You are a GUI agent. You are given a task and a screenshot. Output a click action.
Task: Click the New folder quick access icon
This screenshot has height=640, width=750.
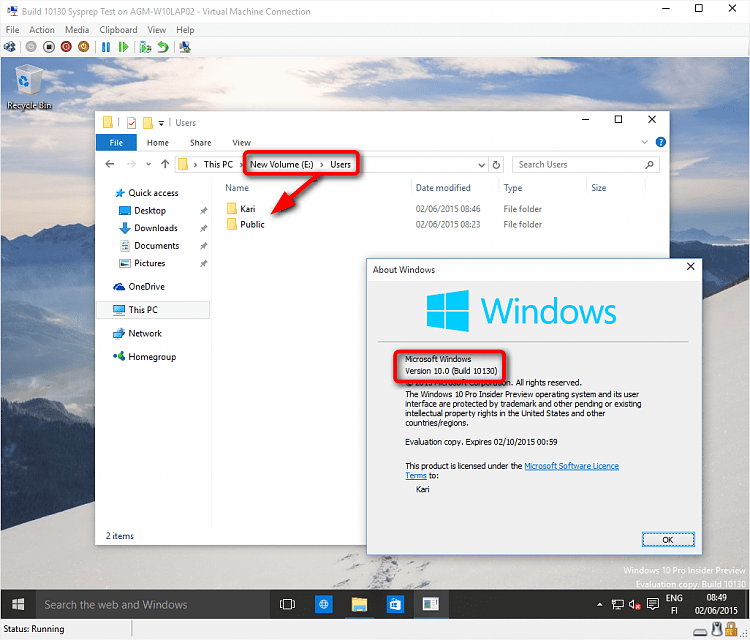tap(148, 123)
